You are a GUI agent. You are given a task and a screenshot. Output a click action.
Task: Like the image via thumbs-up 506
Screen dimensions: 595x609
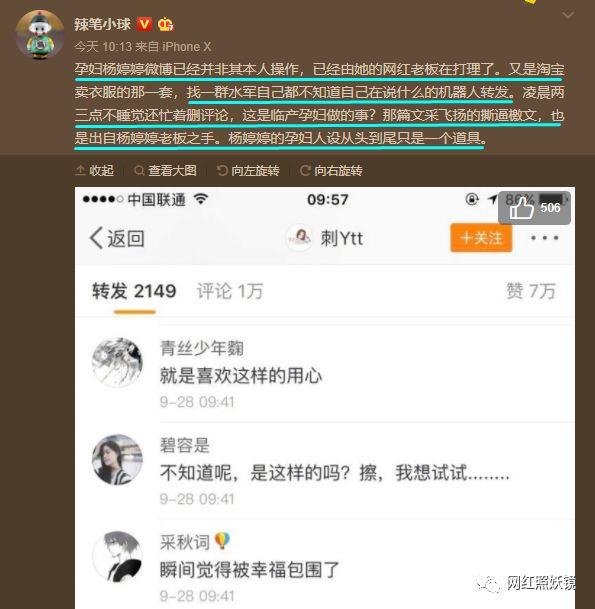534,208
